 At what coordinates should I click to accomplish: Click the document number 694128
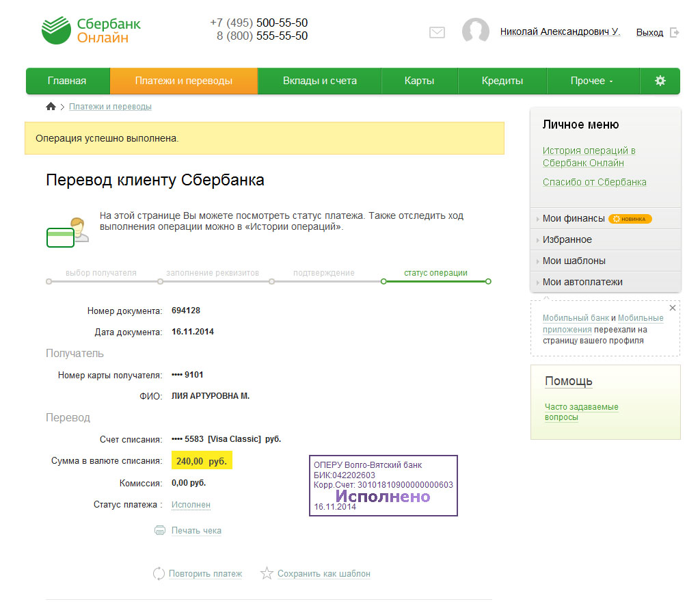[186, 311]
